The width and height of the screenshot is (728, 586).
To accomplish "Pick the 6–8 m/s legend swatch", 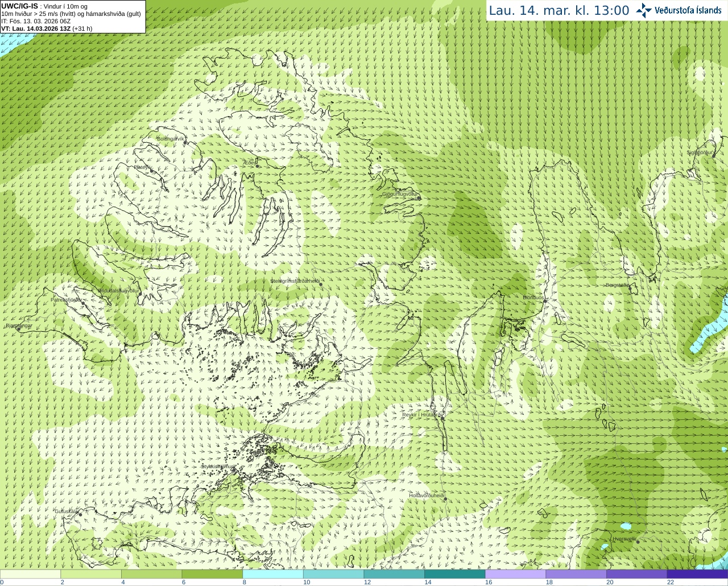I will point(212,574).
